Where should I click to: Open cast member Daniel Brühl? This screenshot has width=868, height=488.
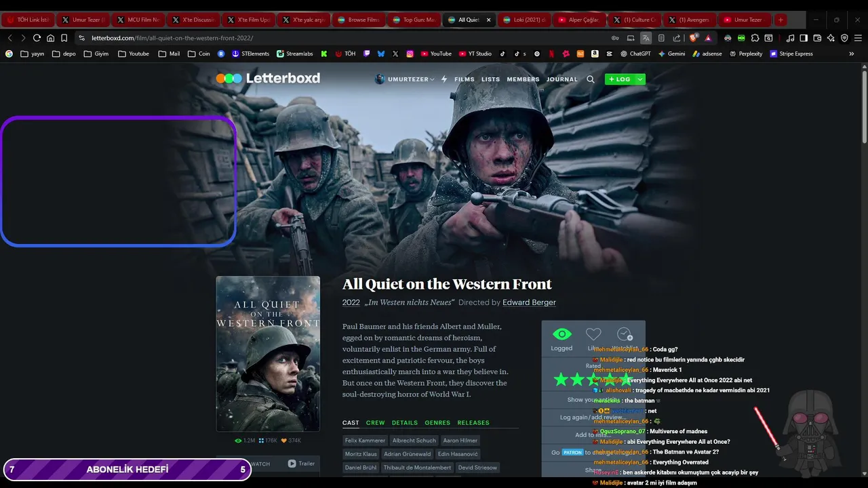360,468
